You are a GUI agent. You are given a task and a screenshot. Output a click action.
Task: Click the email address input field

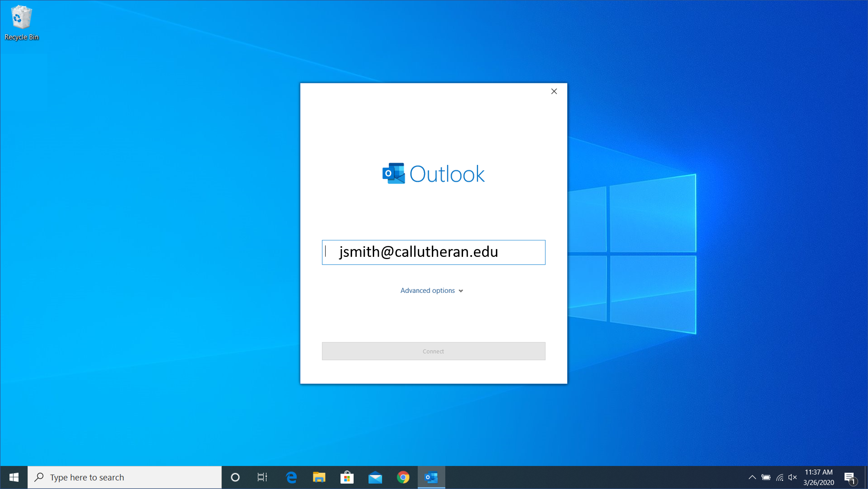coord(433,252)
